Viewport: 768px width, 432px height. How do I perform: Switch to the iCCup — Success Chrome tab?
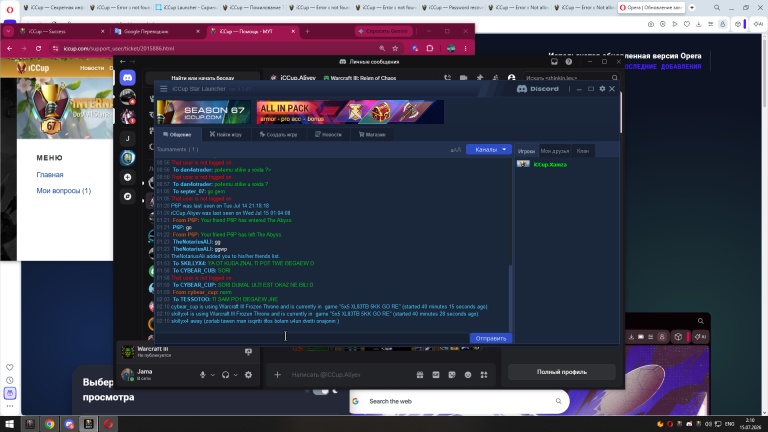click(61, 31)
